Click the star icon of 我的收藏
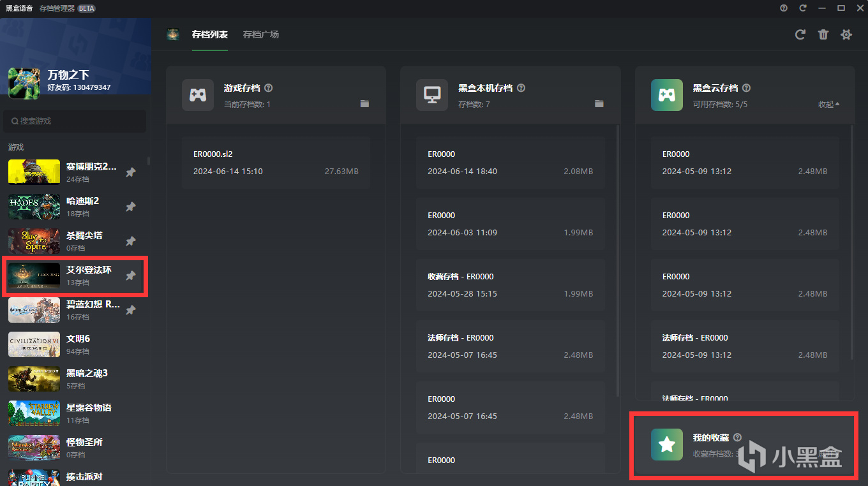Image resolution: width=868 pixels, height=486 pixels. click(x=667, y=445)
